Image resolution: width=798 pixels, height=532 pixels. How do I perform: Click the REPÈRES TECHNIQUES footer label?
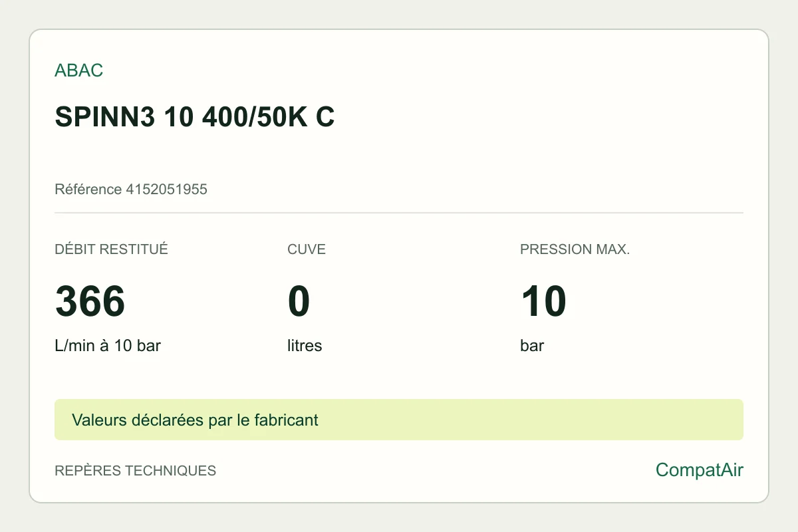coord(135,471)
